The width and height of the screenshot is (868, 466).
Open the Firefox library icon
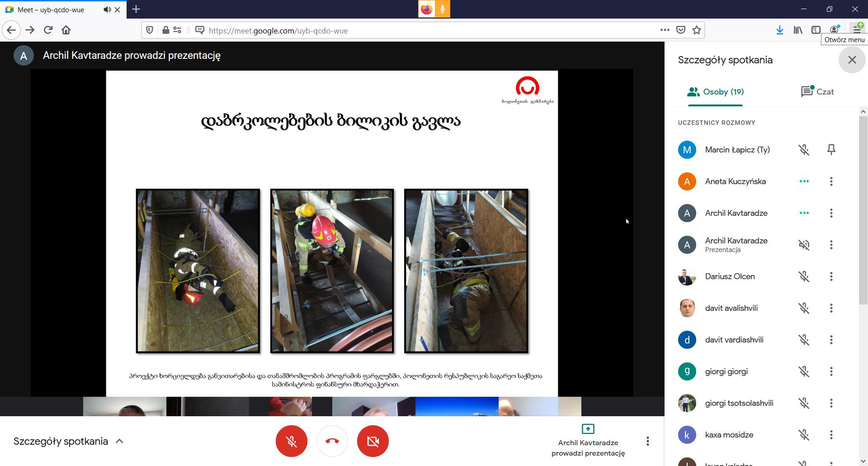click(x=798, y=30)
